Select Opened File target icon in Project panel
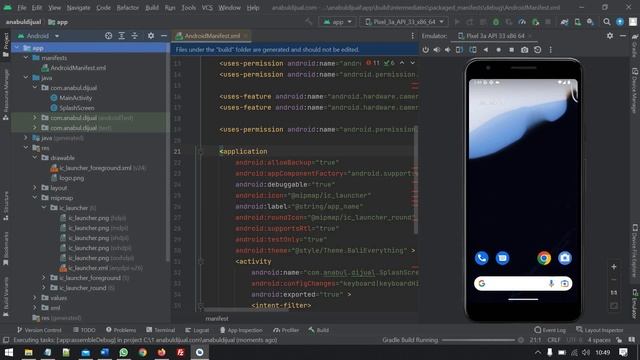640x360 pixels. 108,36
